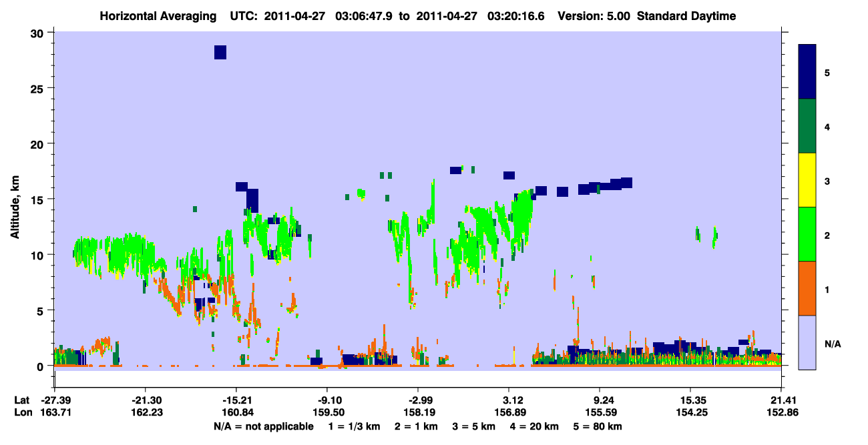The width and height of the screenshot is (868, 445).
Task: Click longitude value 156.89
Action: pyautogui.click(x=509, y=413)
